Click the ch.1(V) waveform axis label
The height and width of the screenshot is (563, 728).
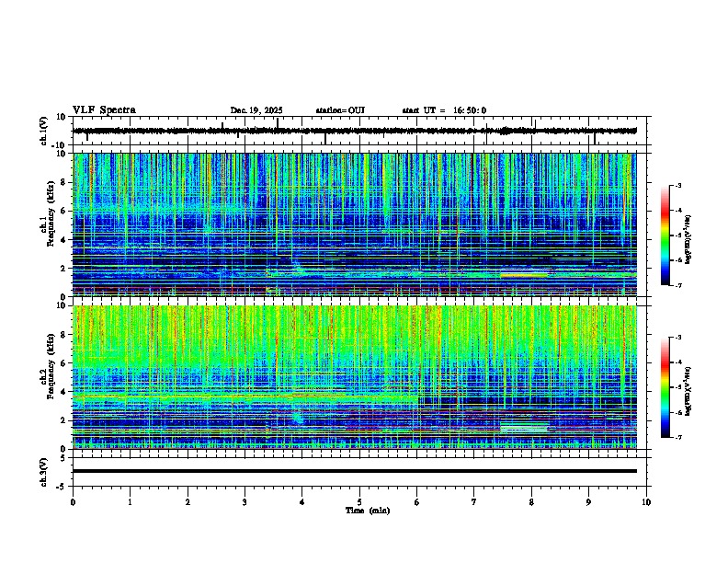(44, 131)
